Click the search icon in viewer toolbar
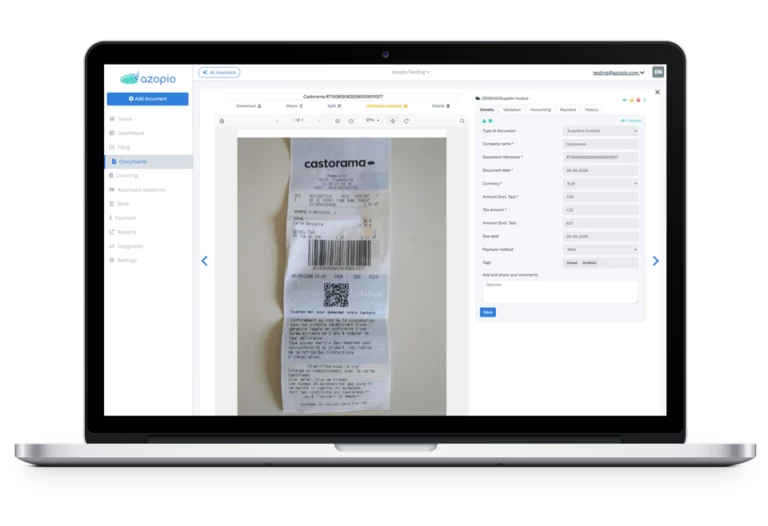This screenshot has width=768, height=526. click(462, 121)
